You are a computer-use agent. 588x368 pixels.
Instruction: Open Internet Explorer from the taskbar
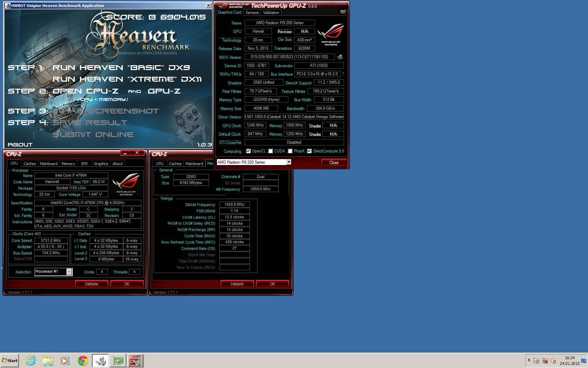(x=31, y=361)
